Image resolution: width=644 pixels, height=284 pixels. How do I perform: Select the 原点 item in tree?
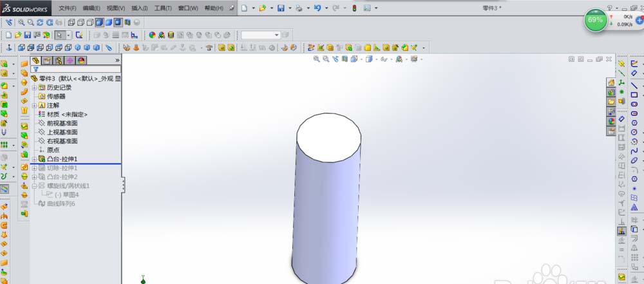tap(49, 150)
